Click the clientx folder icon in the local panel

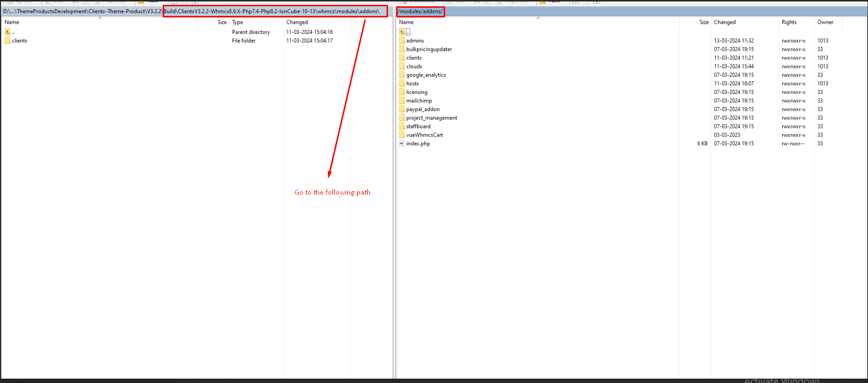click(7, 41)
